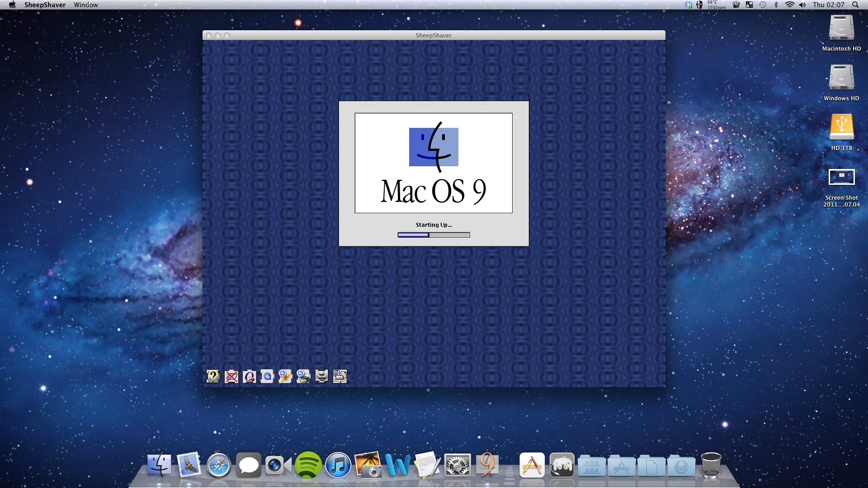Screen dimensions: 868x488
Task: Open the Dropbox menu bar icon
Action: pyautogui.click(x=688, y=5)
